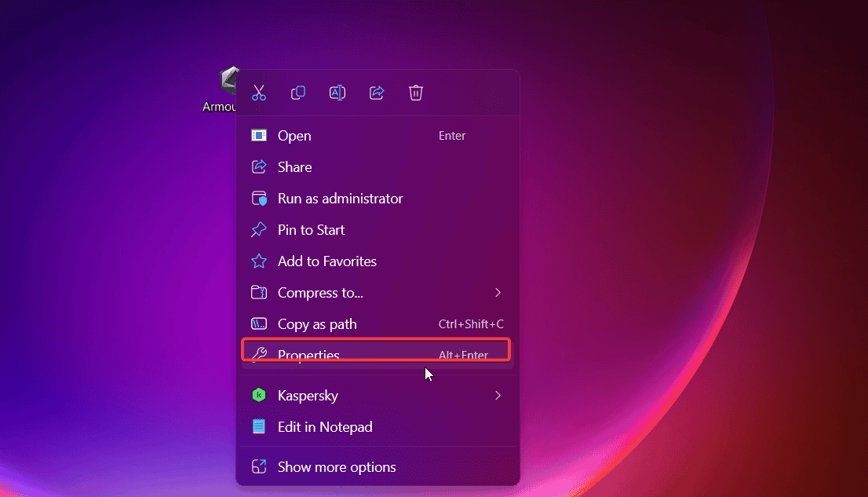
Task: Click the shield icon beside Run as administrator
Action: tap(258, 199)
